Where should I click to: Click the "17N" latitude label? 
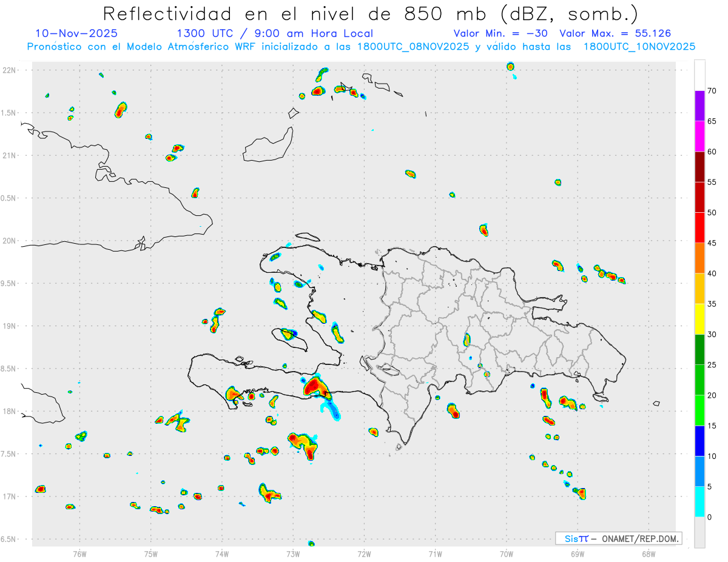(9, 497)
